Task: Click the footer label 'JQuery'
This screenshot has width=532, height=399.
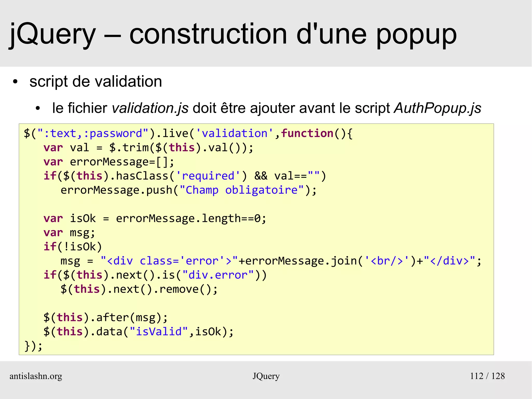Action: (266, 376)
